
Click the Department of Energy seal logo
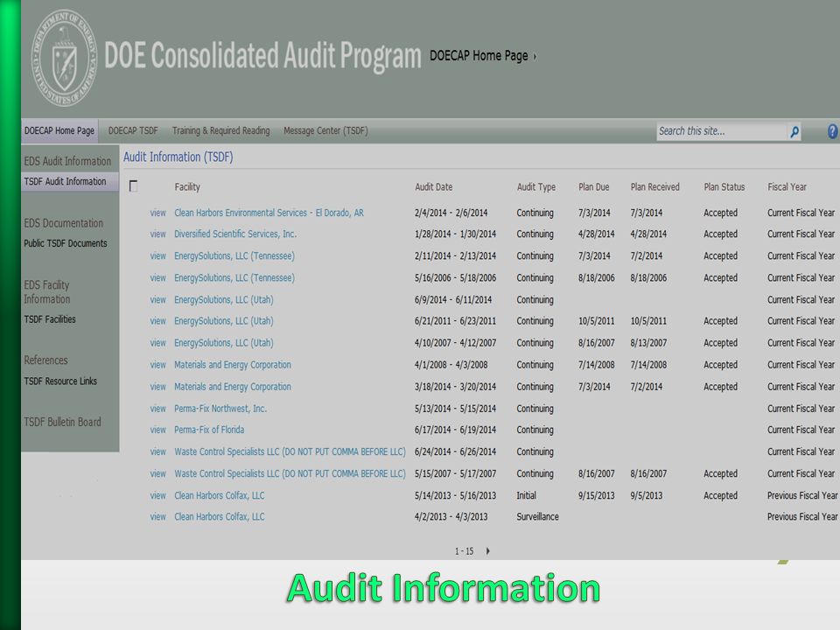pyautogui.click(x=64, y=58)
